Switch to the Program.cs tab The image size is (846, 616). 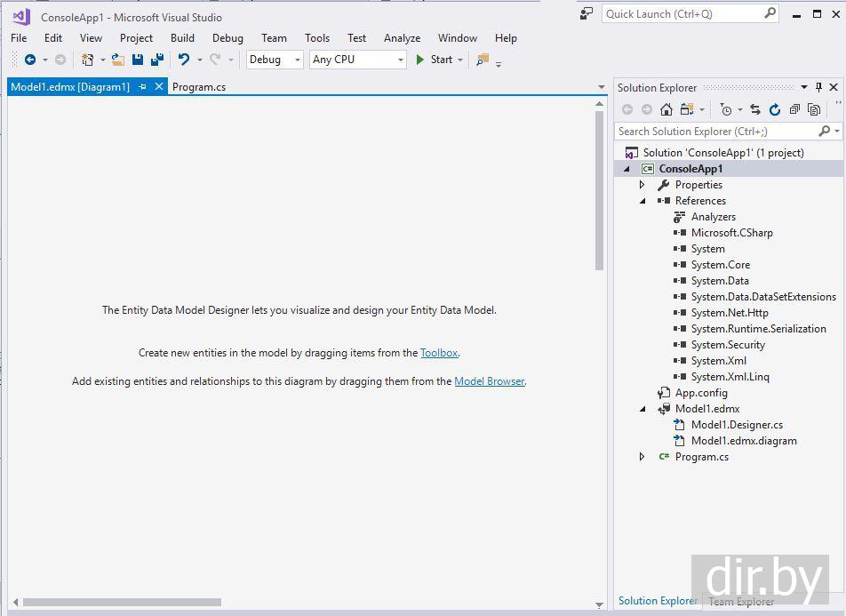pos(199,87)
